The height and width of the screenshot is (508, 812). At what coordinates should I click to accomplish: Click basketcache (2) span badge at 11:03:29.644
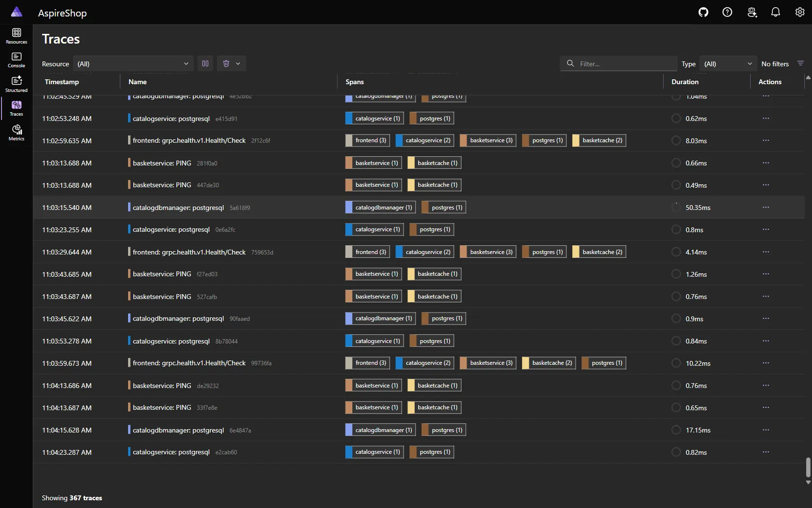pyautogui.click(x=599, y=252)
